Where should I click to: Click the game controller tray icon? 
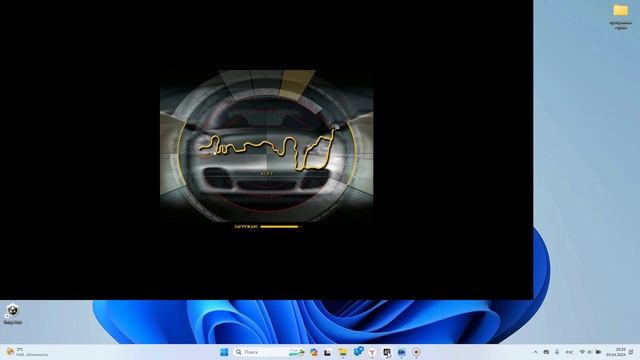pos(546,352)
